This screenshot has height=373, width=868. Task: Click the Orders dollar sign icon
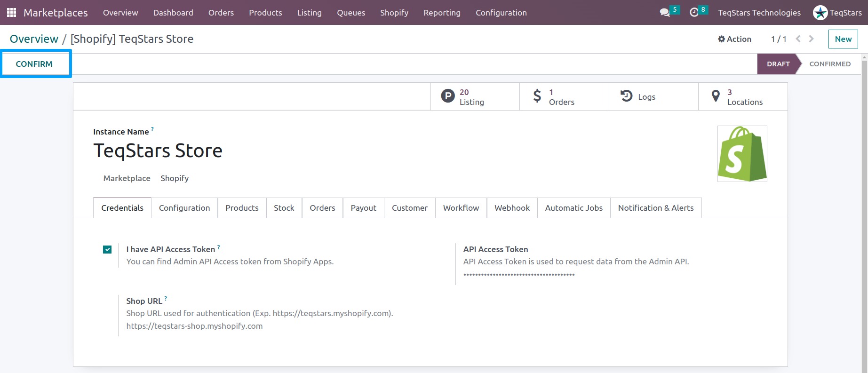pyautogui.click(x=537, y=96)
